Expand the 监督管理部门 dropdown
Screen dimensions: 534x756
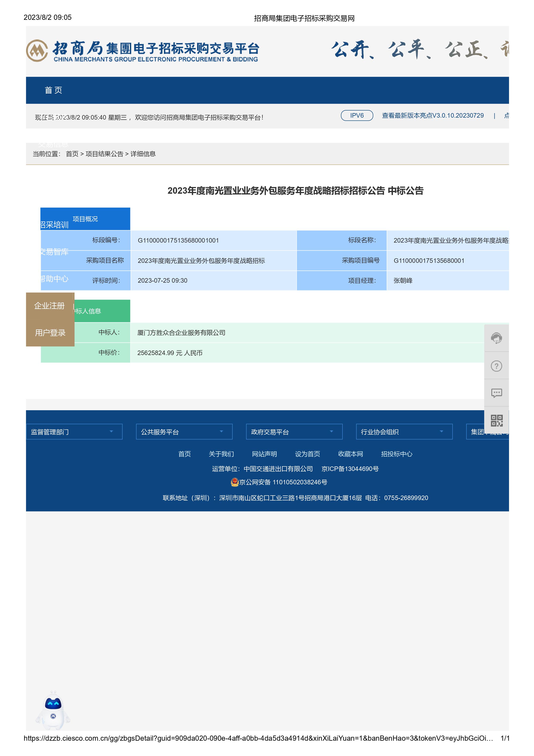(74, 432)
